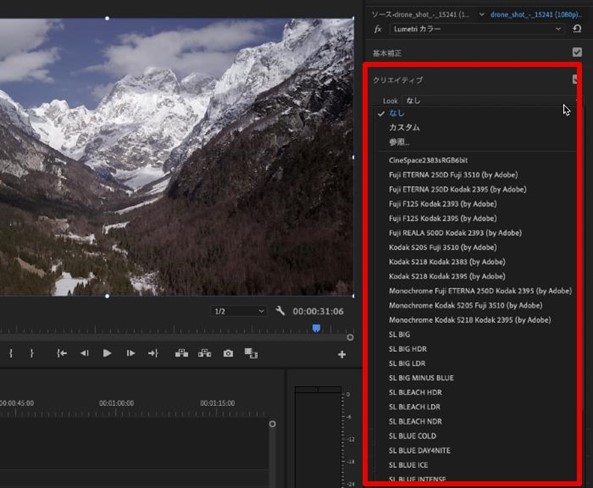Image resolution: width=593 pixels, height=488 pixels.
Task: Click the comparison view icon
Action: (x=251, y=353)
